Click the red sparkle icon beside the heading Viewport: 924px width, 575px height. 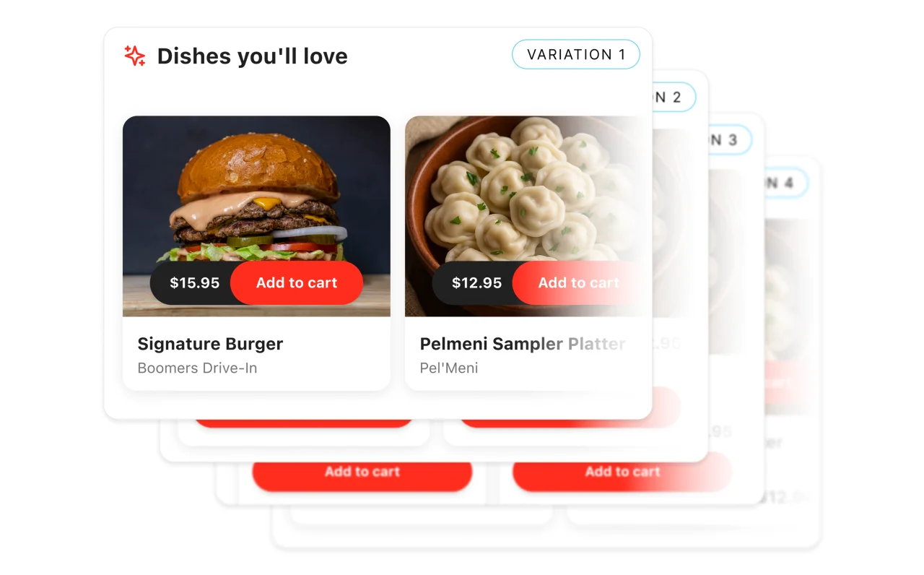[x=135, y=56]
